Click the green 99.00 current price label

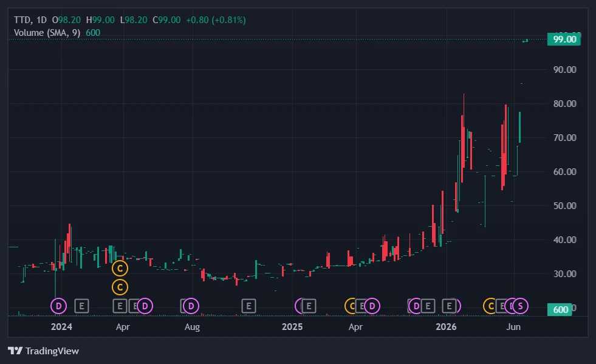(x=564, y=39)
